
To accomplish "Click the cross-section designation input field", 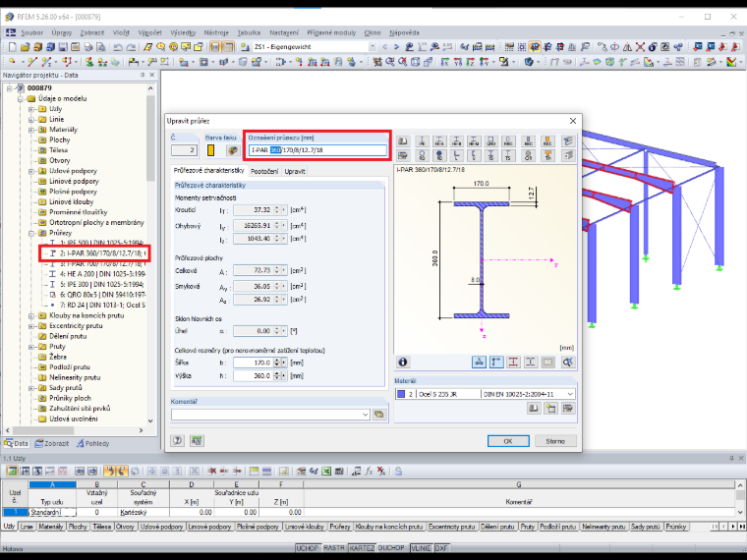I will click(x=317, y=150).
